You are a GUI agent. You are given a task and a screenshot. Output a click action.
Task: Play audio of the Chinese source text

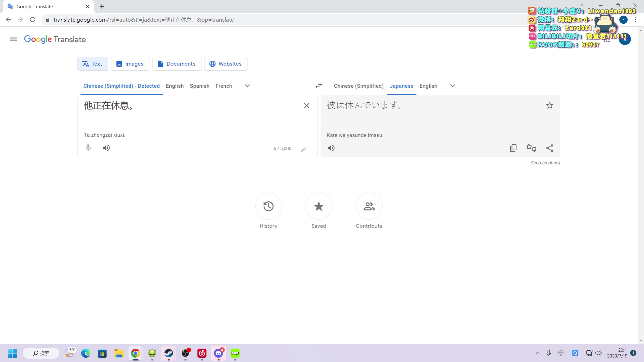coord(106,148)
